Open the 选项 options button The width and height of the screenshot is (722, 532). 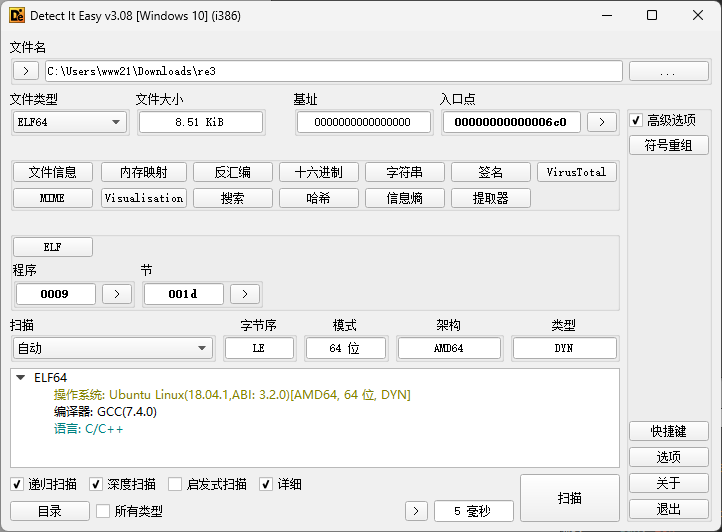[x=668, y=457]
